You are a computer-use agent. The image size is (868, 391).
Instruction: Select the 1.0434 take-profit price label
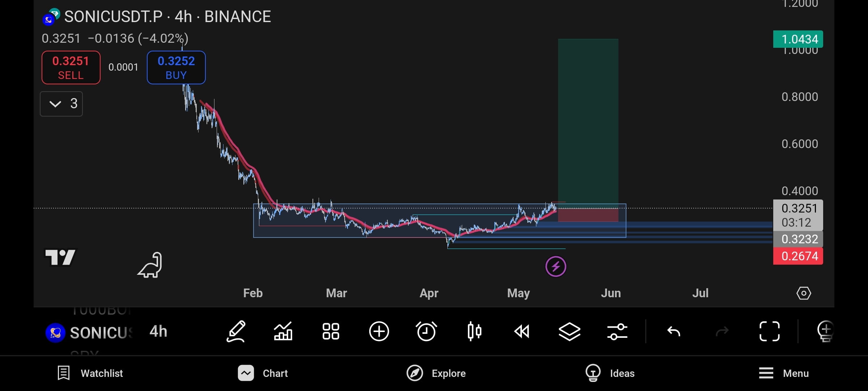[798, 39]
